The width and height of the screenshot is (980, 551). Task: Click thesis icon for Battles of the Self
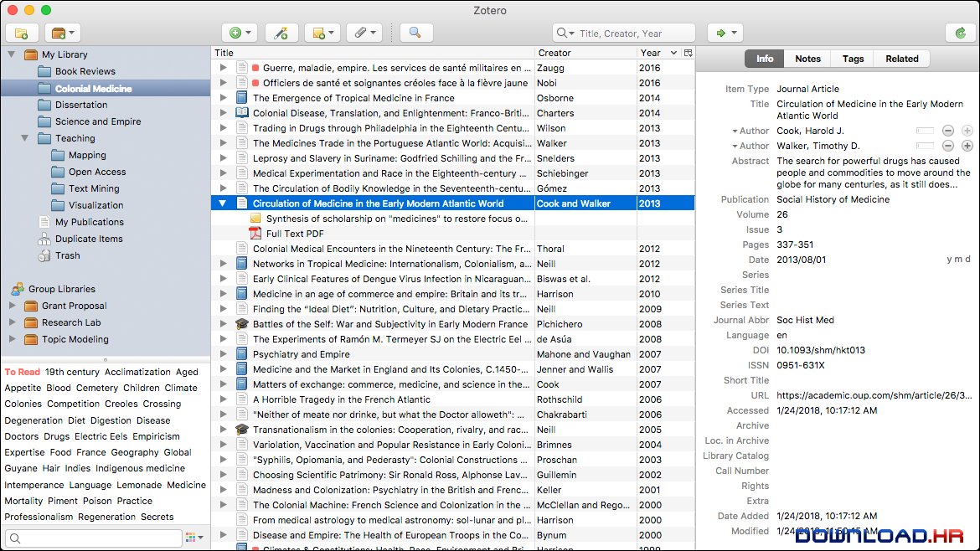pyautogui.click(x=242, y=324)
